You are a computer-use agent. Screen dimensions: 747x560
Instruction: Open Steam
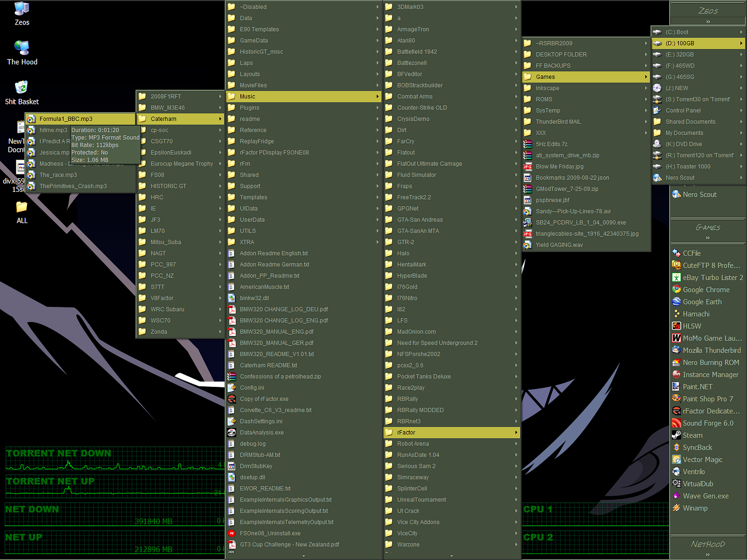point(692,435)
